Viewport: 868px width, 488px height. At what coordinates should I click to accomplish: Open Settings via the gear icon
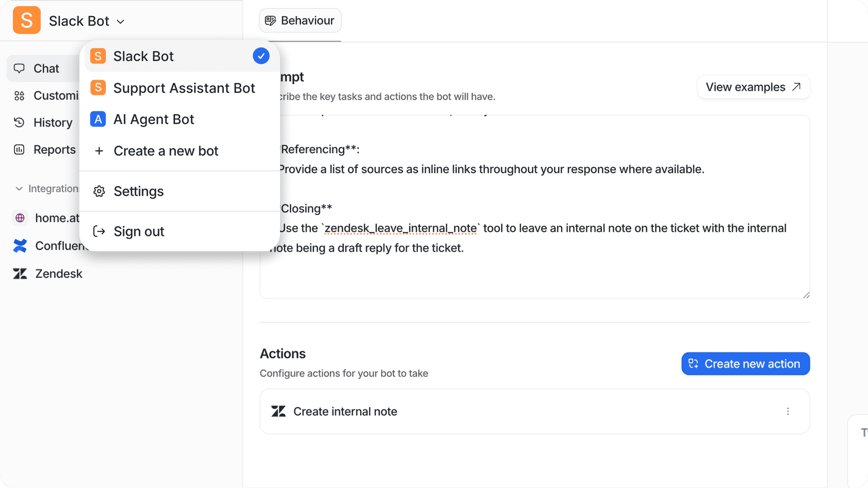click(99, 192)
